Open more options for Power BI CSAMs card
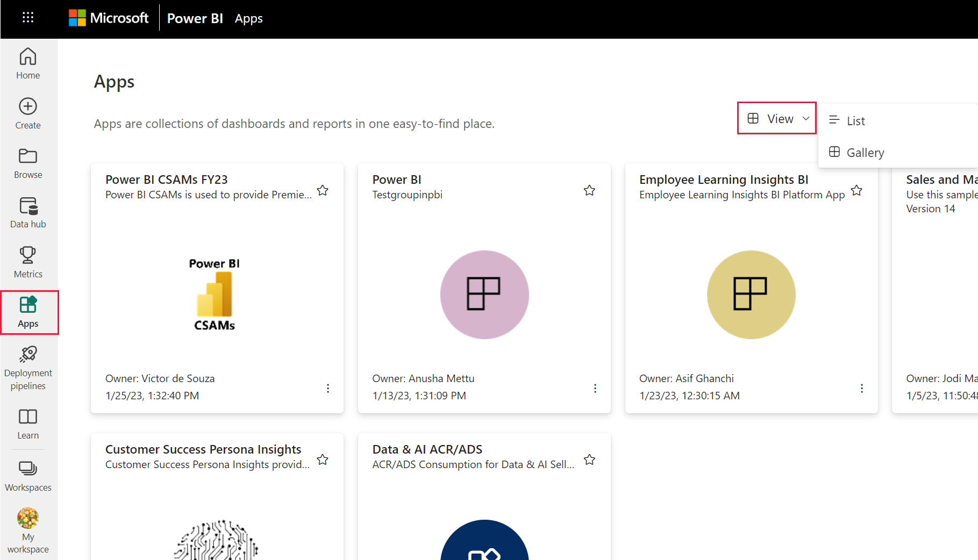 328,388
